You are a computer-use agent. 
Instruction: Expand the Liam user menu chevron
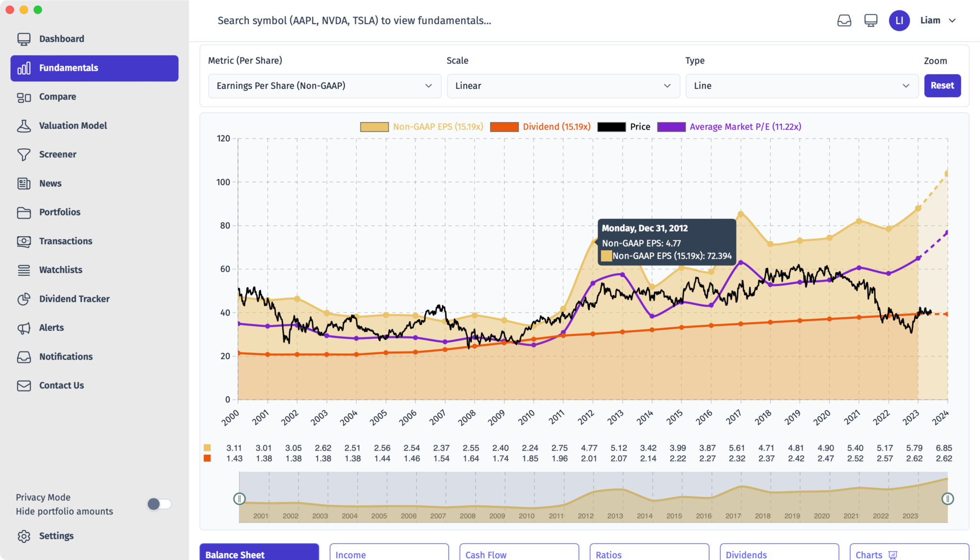tap(952, 21)
